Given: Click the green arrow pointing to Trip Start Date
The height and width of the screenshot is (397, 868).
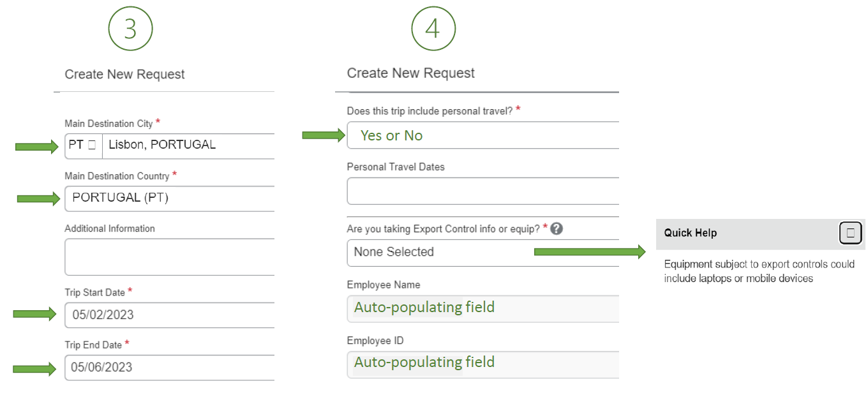Looking at the screenshot, I should tap(35, 313).
